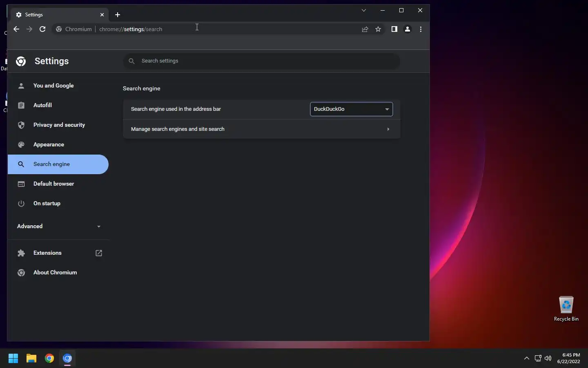
Task: Click 'Search engine used in the address bar' label
Action: click(x=176, y=109)
